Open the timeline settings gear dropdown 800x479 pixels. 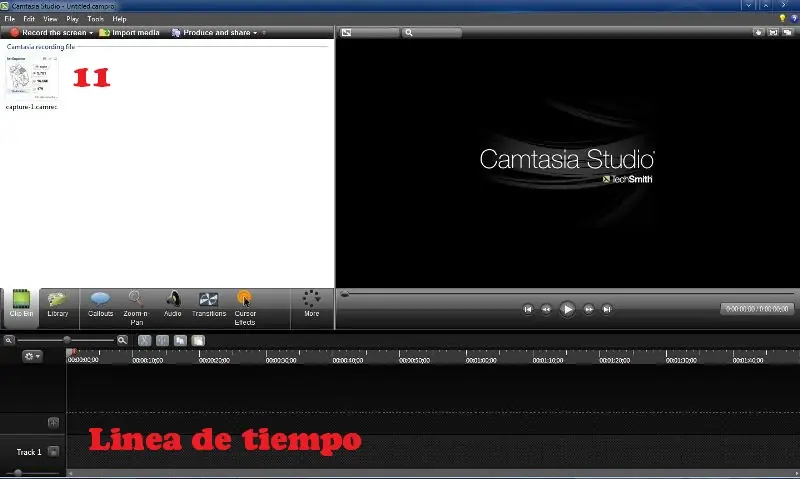tap(32, 356)
